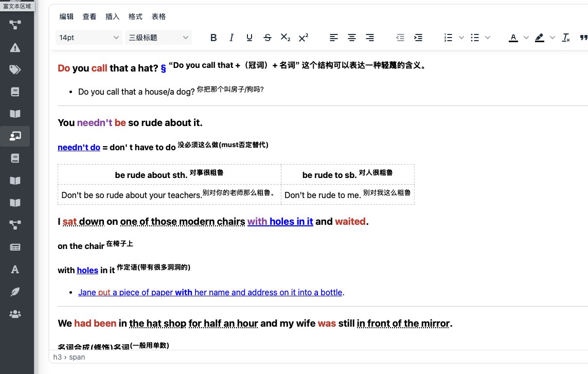This screenshot has width=588, height=374.
Task: Click the "span" element in the path bar
Action: tap(77, 357)
